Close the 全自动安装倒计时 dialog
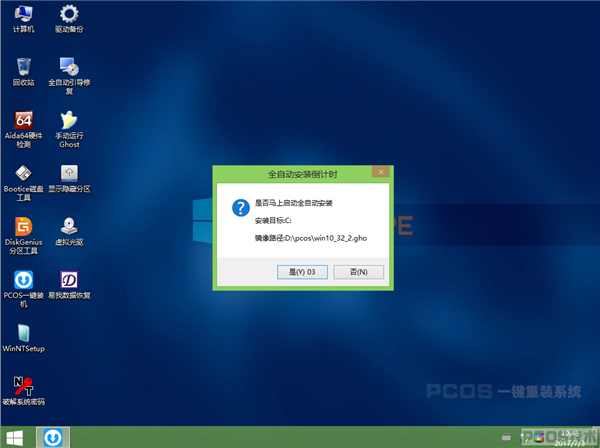The height and width of the screenshot is (448, 600). (x=381, y=172)
